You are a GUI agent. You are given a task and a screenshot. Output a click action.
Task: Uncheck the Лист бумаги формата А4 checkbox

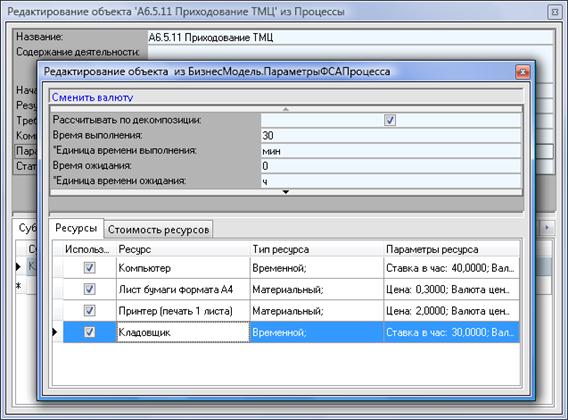[89, 289]
